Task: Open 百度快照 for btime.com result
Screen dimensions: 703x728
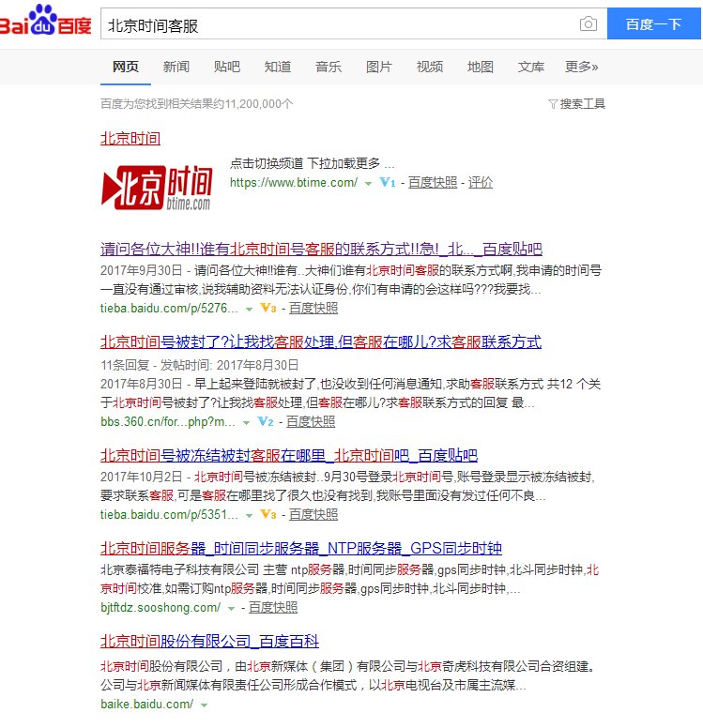Action: (433, 182)
